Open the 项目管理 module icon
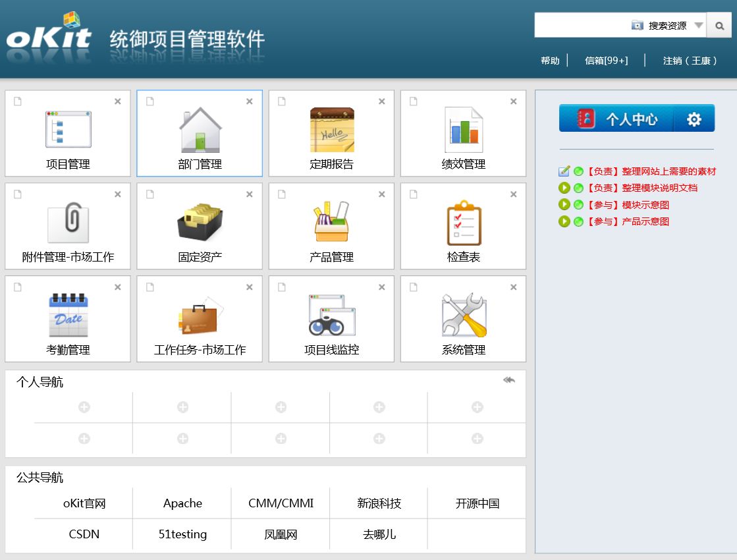 68,129
